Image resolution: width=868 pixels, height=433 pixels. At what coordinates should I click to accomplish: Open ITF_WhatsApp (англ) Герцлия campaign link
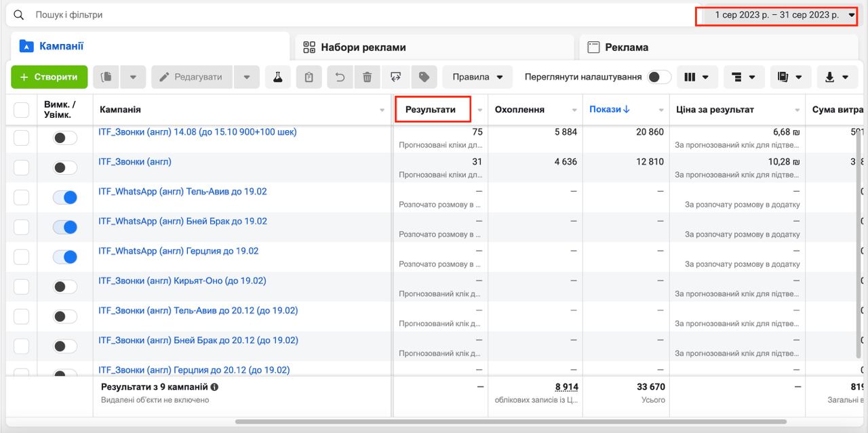pyautogui.click(x=178, y=251)
